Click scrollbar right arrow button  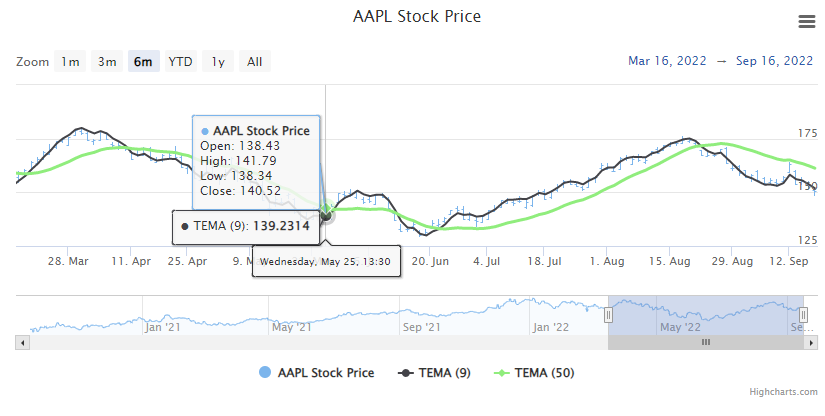[811, 342]
